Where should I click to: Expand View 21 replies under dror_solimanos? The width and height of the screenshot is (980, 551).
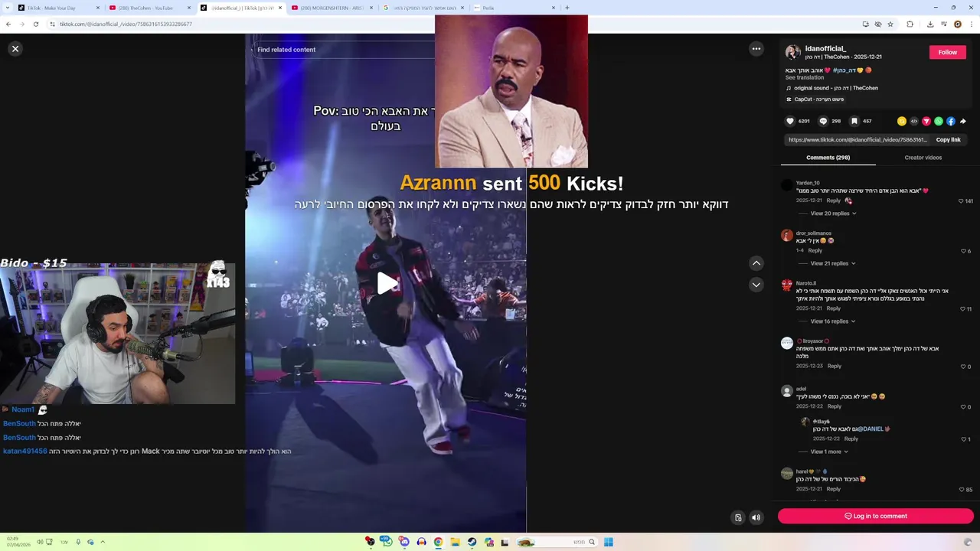click(x=833, y=263)
